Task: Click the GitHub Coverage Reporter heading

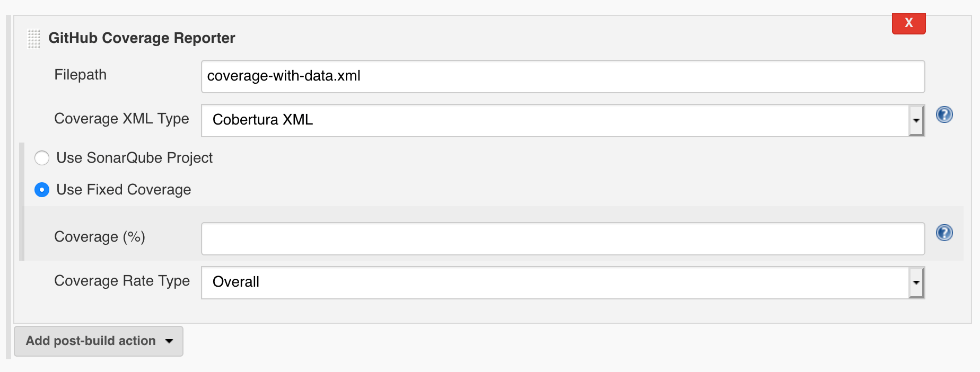Action: (142, 38)
